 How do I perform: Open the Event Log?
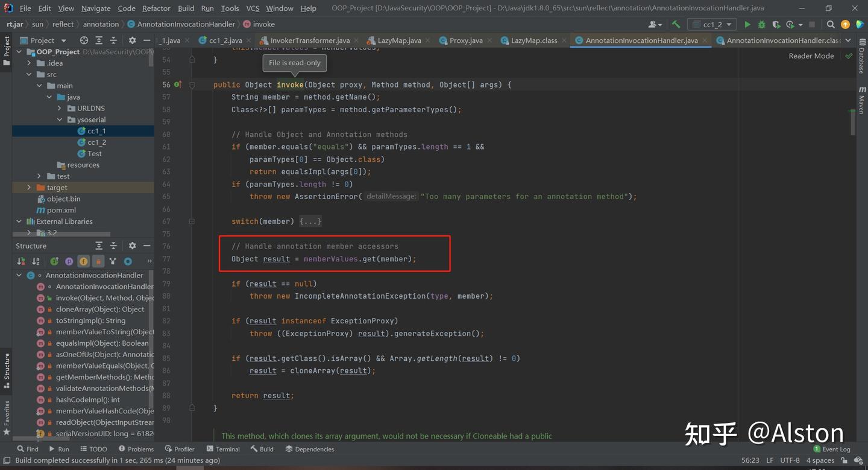pyautogui.click(x=832, y=449)
